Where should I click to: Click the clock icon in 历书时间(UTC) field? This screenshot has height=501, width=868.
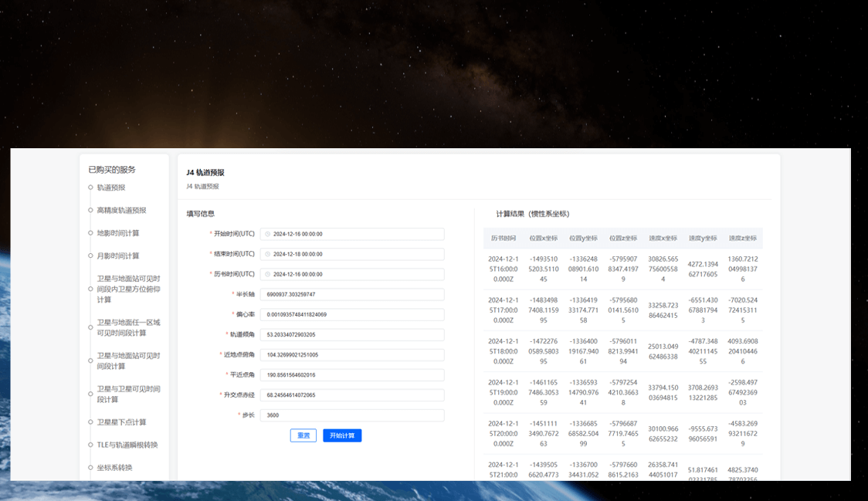click(x=267, y=274)
